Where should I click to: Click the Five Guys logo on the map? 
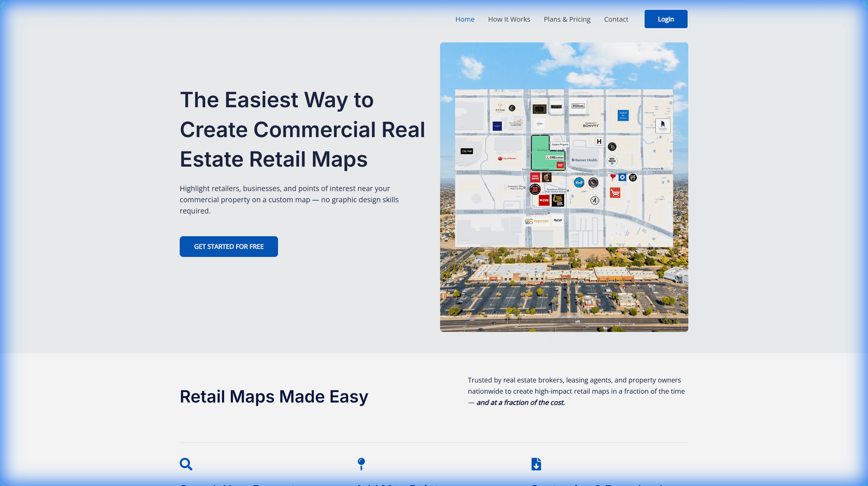tap(536, 178)
